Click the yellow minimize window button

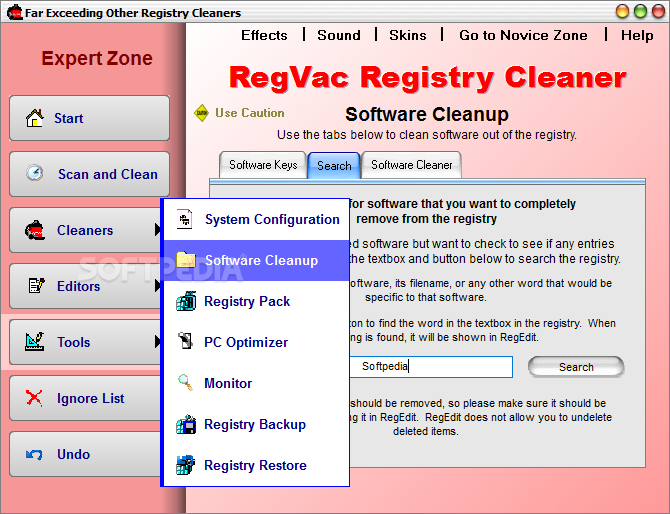622,11
